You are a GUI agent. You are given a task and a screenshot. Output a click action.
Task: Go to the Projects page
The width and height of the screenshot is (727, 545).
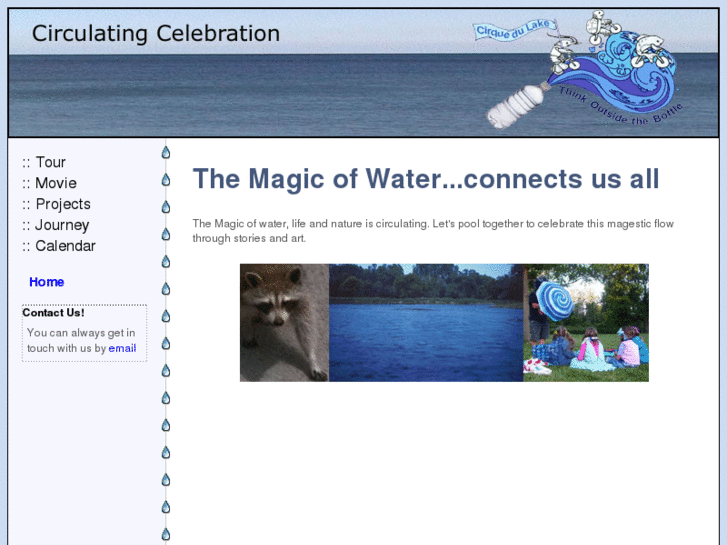point(63,204)
